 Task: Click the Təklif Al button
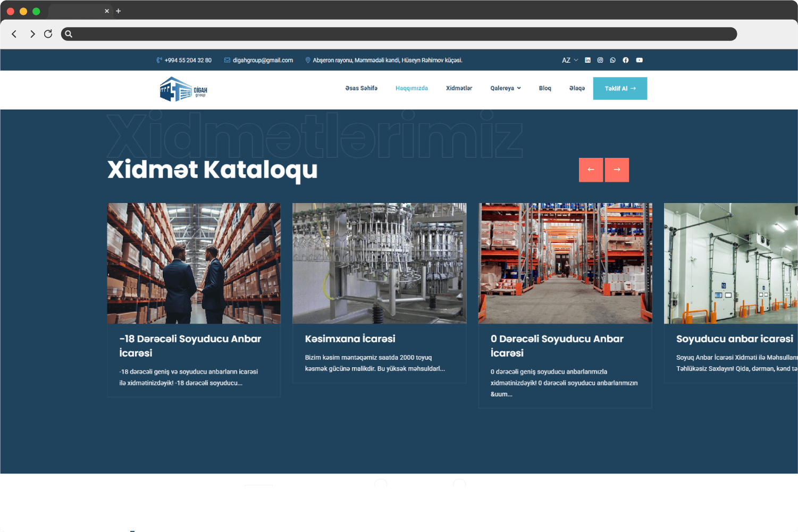[620, 88]
